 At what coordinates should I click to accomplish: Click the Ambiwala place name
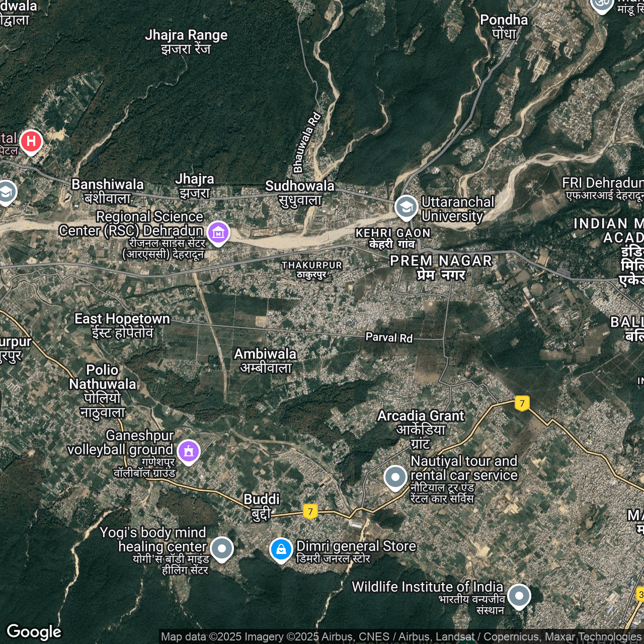point(266,360)
